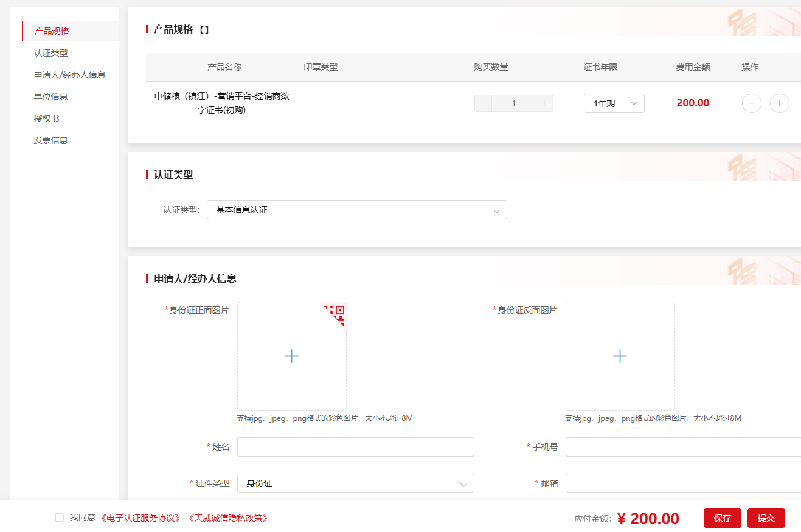Screen dimensions: 801x532
Task: Submit the form with 提交 button
Action: pos(766,518)
